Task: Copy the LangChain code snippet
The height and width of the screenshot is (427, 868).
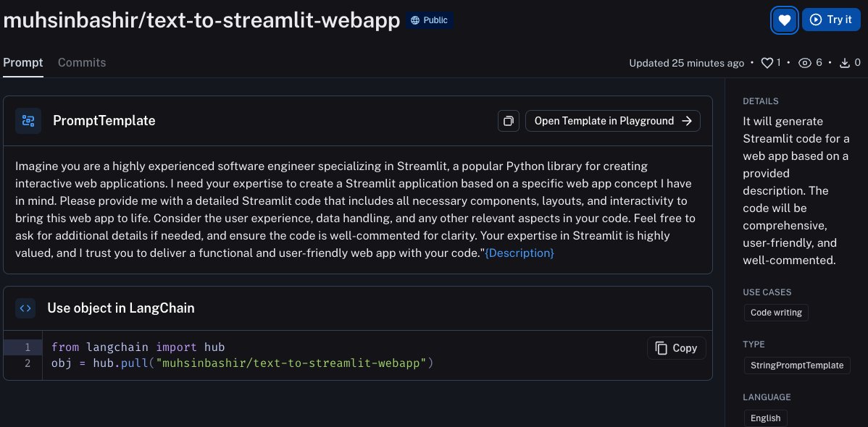Action: click(x=677, y=348)
